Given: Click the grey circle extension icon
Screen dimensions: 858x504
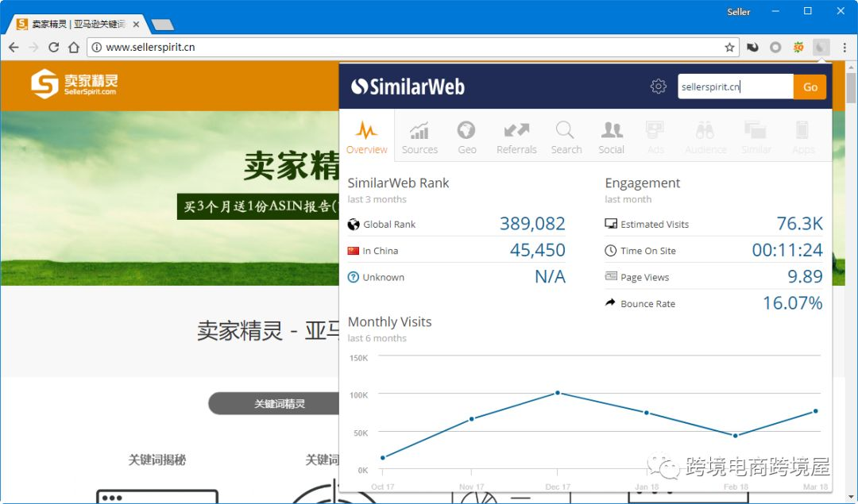Looking at the screenshot, I should (x=775, y=48).
